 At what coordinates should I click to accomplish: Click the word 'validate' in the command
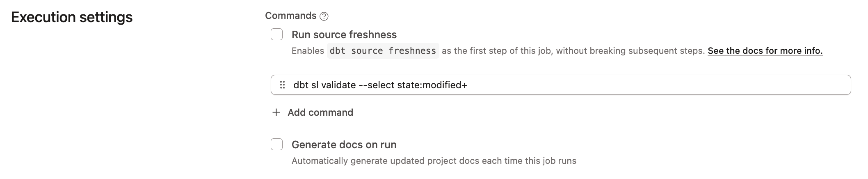[x=338, y=85]
